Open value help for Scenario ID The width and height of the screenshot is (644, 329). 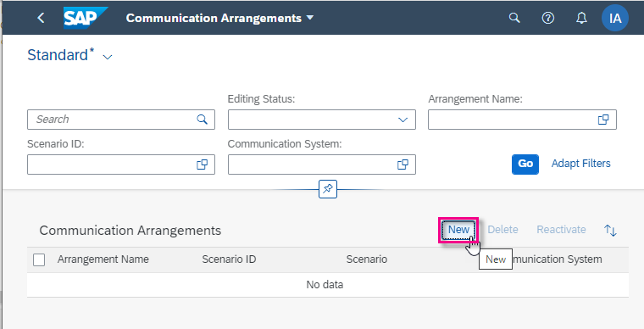pyautogui.click(x=202, y=164)
